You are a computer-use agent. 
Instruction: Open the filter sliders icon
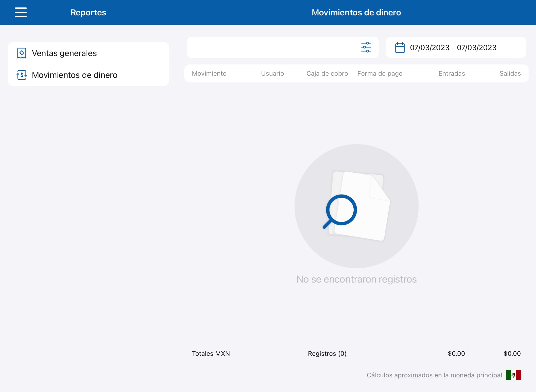366,47
